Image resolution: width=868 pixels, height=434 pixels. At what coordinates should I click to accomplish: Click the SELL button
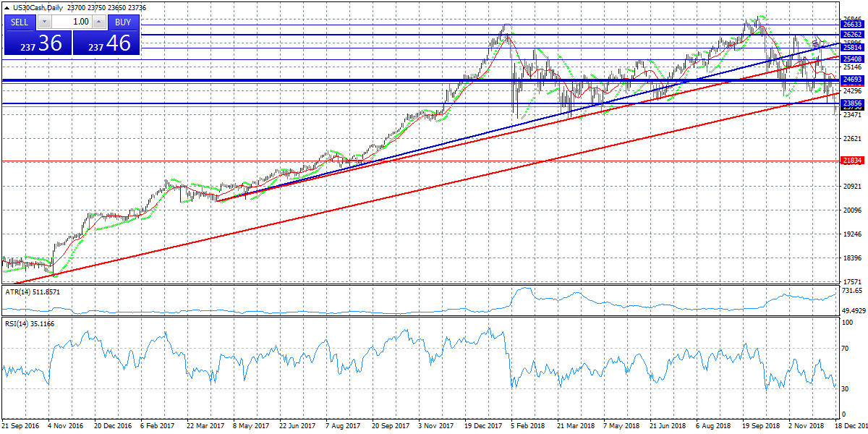20,22
